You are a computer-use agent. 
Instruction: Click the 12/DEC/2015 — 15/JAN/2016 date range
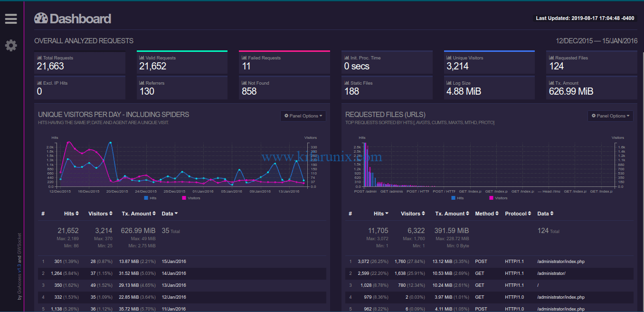tap(597, 41)
